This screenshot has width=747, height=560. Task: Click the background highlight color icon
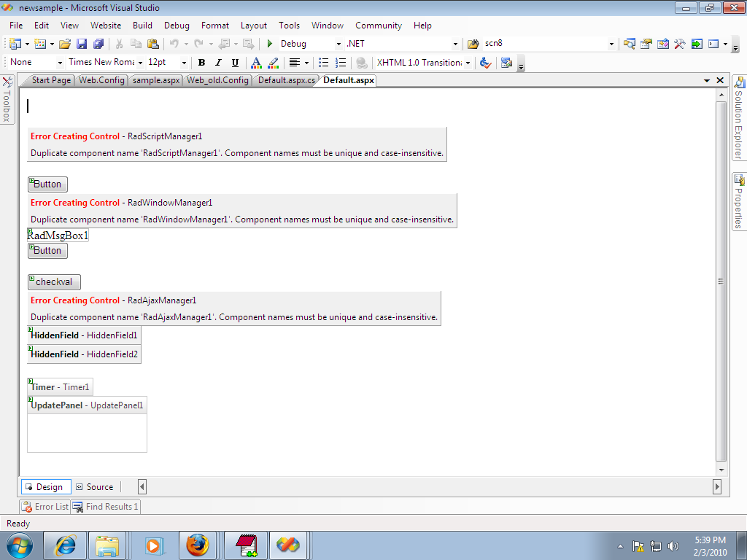pyautogui.click(x=273, y=63)
